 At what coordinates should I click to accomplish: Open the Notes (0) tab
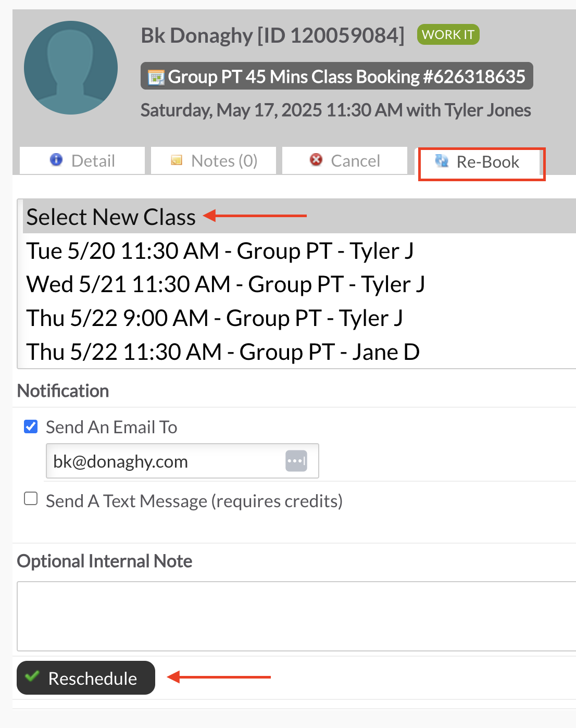tap(214, 161)
